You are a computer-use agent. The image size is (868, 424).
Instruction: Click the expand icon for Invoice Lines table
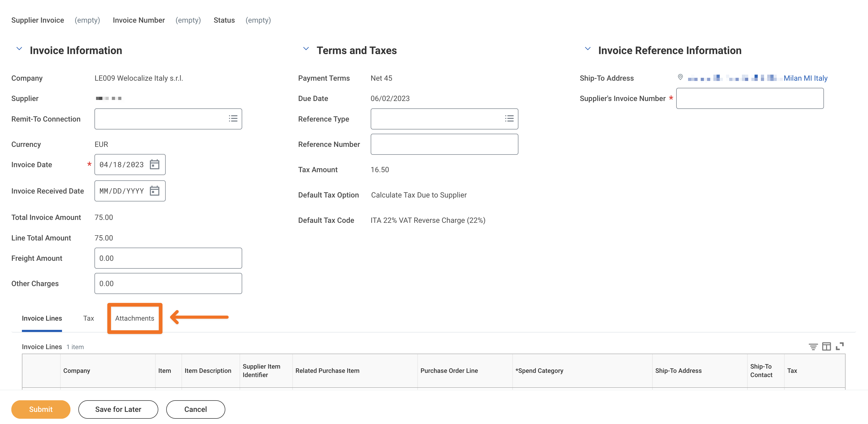[840, 346]
